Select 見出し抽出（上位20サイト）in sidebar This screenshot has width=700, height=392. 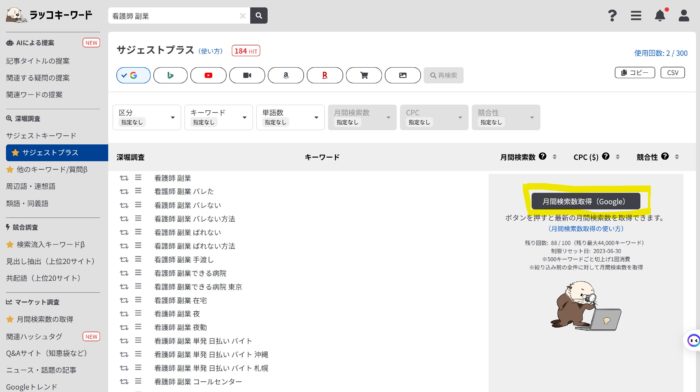tap(50, 261)
